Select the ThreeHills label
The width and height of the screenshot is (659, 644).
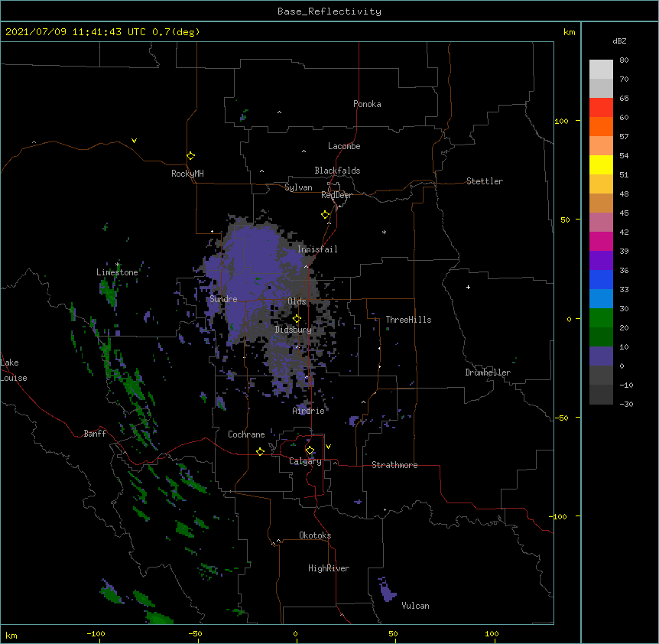click(x=408, y=320)
